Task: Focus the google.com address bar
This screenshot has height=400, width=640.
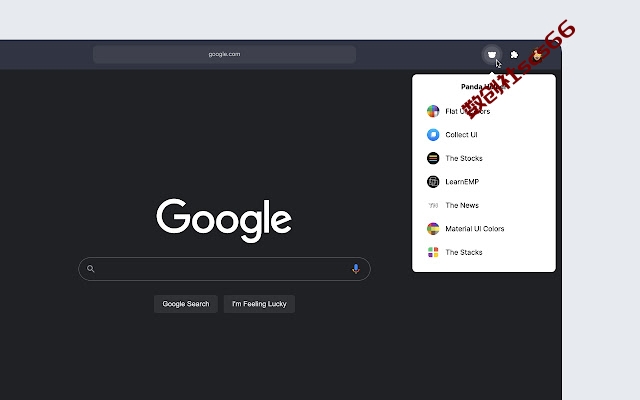Action: click(x=224, y=54)
